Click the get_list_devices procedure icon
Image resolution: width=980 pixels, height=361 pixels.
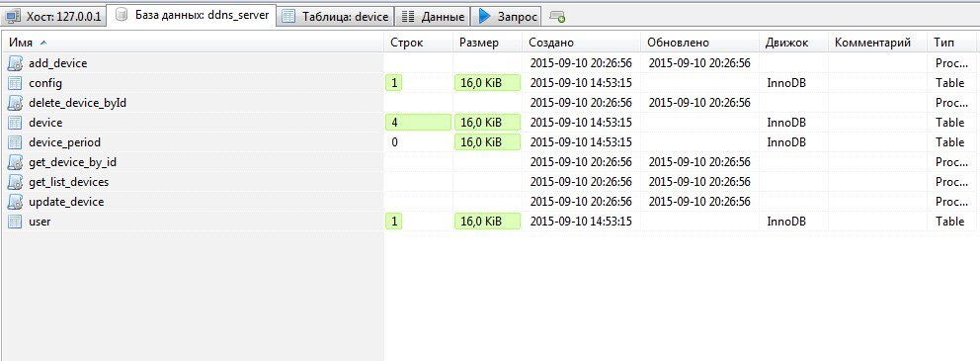[16, 182]
